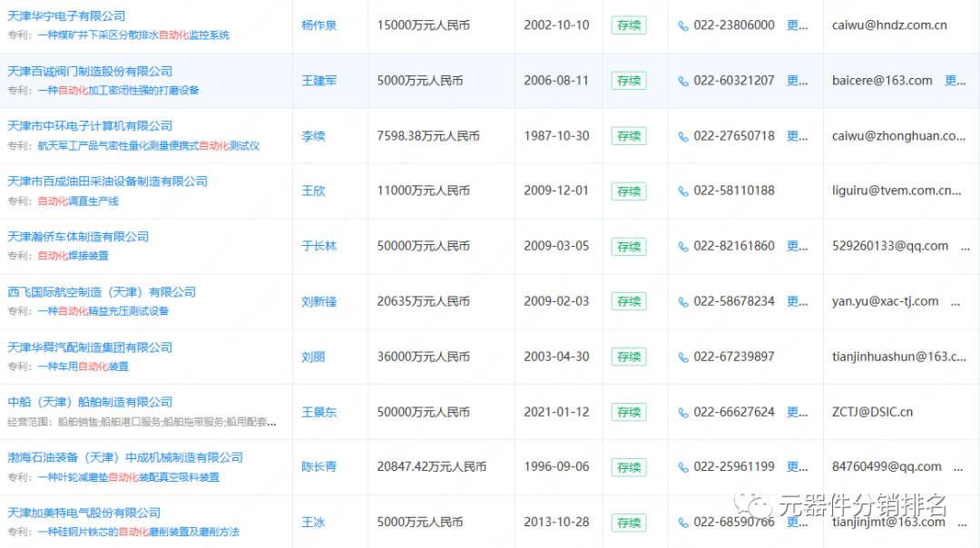980x548 pixels.
Task: Open company 中船（天津）船舶制造有限公司
Action: tap(89, 403)
